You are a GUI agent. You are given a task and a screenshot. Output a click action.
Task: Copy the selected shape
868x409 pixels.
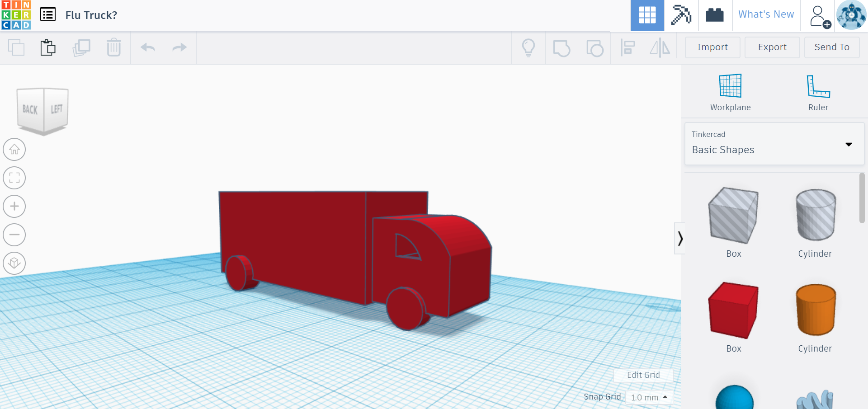pos(16,47)
